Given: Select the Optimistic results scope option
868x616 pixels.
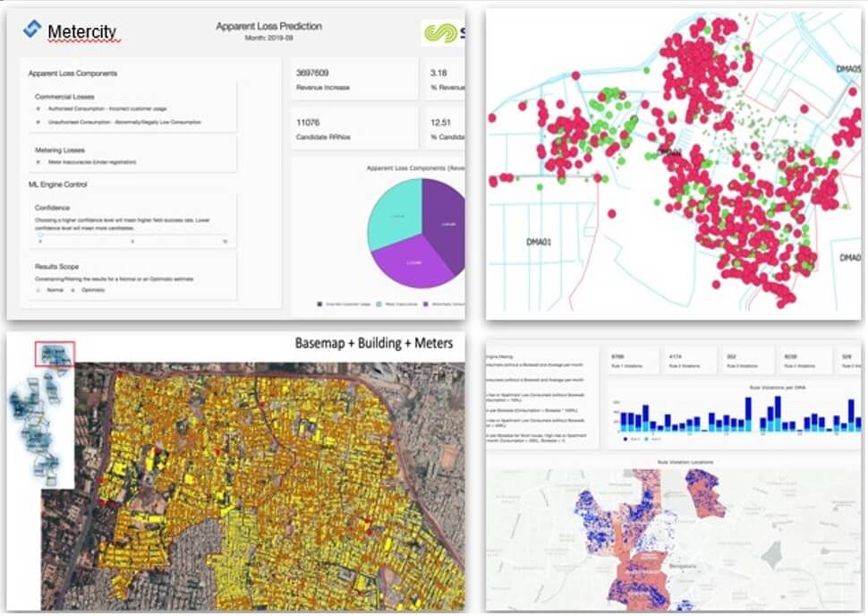Looking at the screenshot, I should point(74,290).
